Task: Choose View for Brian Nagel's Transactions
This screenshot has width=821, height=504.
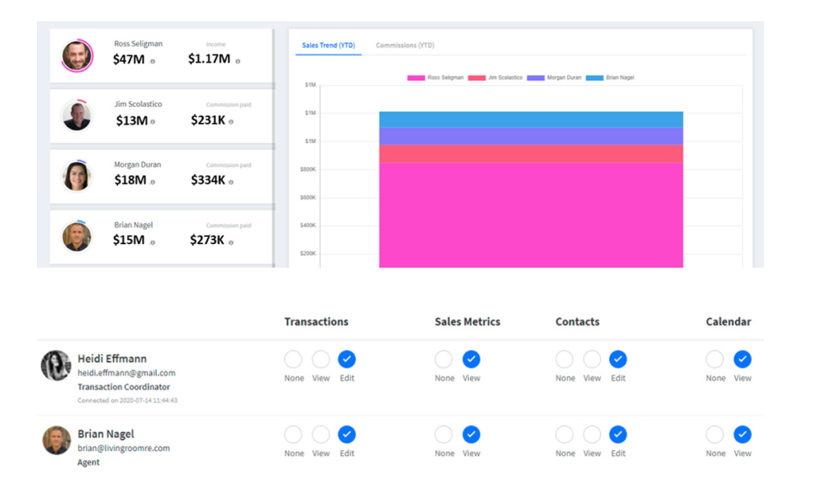Action: pyautogui.click(x=321, y=435)
